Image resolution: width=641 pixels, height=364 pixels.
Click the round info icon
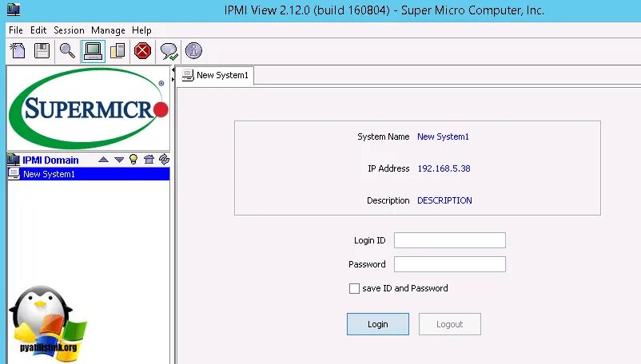(193, 50)
